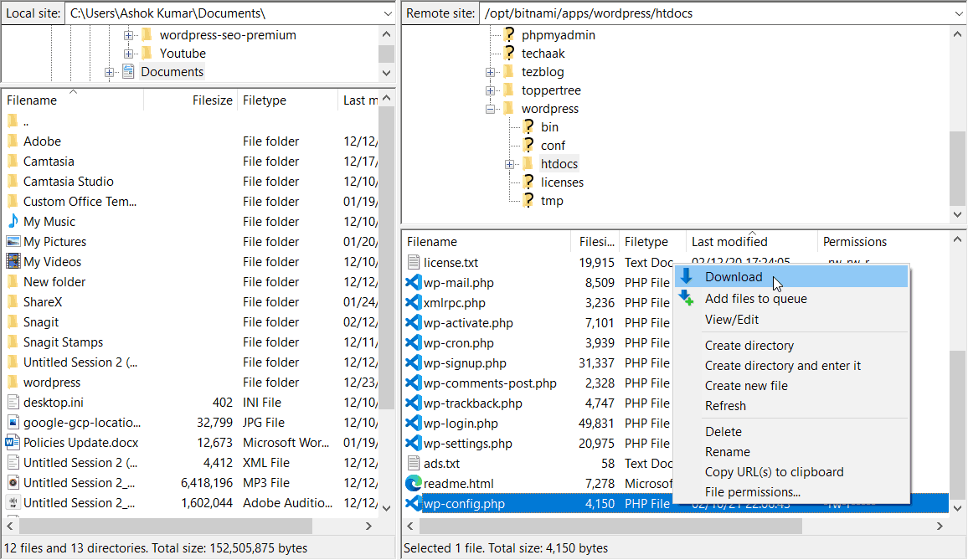Select the wp-settings.php file row

(676, 444)
